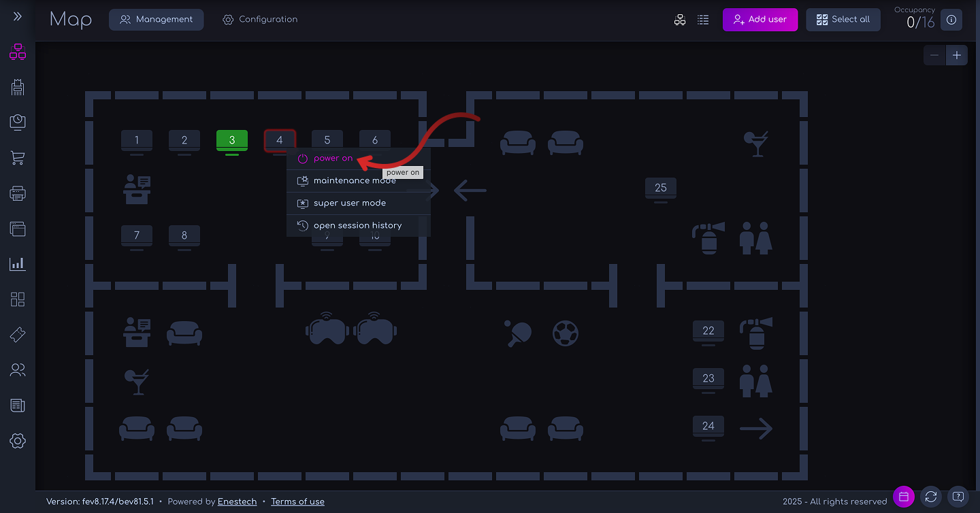This screenshot has width=980, height=513.
Task: Click the Add user button
Action: tap(760, 20)
